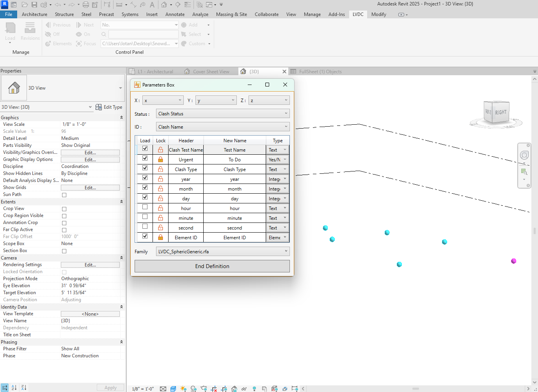This screenshot has width=538, height=392.
Task: Click the magenta sphere in the 3D view
Action: [513, 261]
